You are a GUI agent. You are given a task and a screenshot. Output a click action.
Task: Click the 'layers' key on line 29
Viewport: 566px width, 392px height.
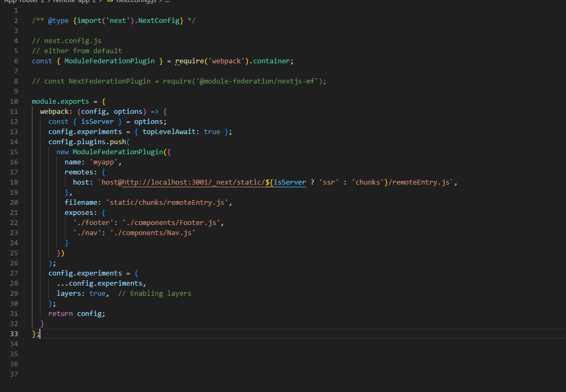click(x=69, y=294)
